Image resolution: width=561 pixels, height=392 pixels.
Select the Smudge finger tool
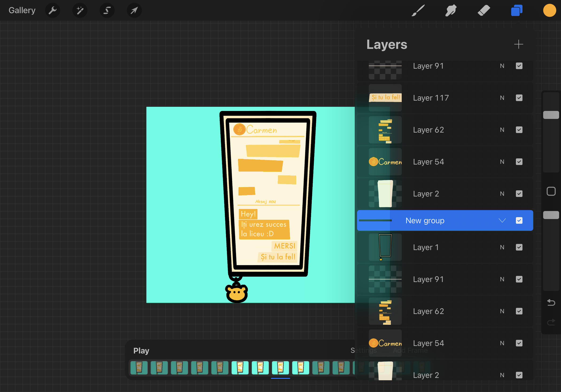(451, 11)
